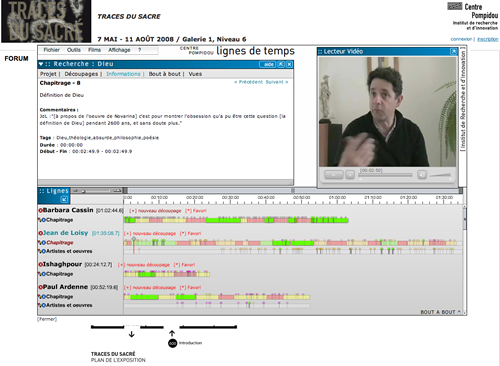Open the ? help menu
500x366 pixels.
pos(139,50)
